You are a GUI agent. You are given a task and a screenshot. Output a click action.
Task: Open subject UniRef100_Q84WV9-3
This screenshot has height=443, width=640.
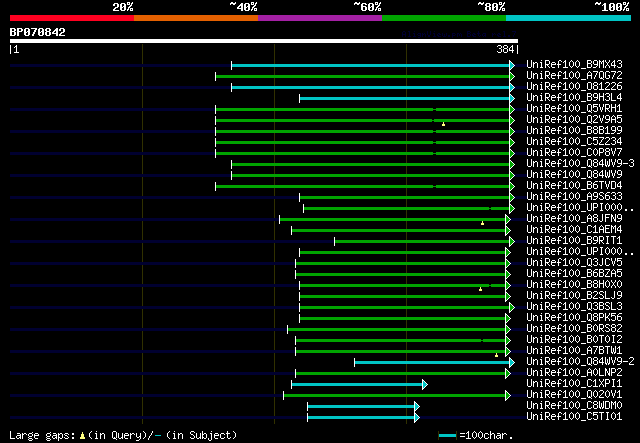point(580,163)
